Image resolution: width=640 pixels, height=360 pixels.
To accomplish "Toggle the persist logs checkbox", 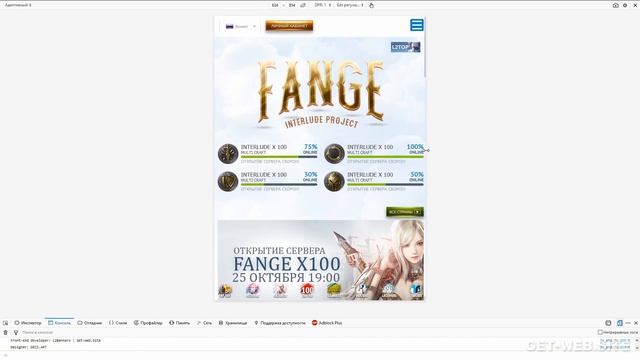I will point(600,332).
